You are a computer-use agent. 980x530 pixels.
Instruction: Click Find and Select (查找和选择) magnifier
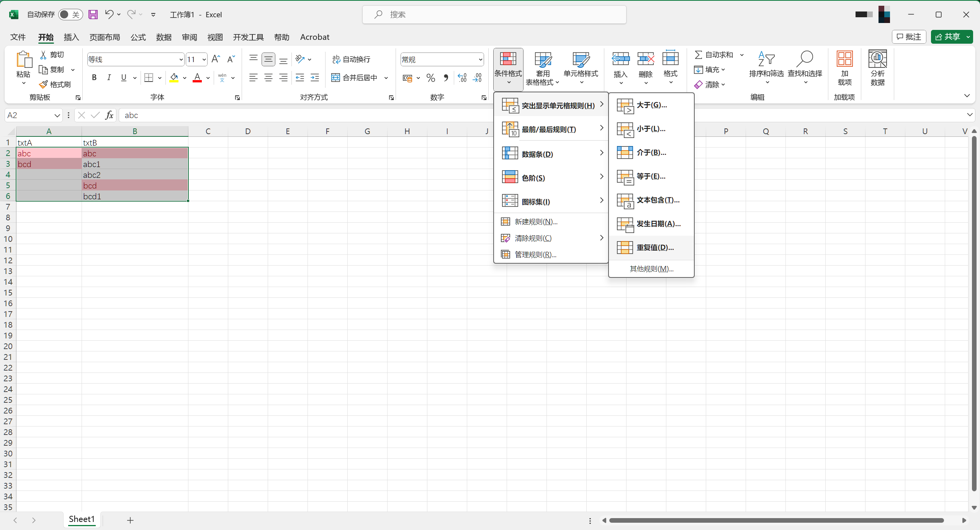(804, 59)
